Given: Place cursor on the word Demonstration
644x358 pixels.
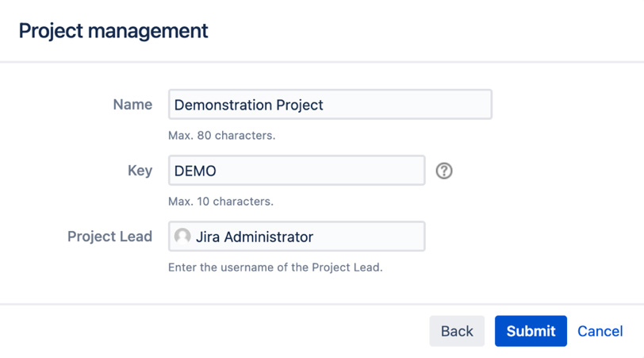Looking at the screenshot, I should [x=223, y=105].
